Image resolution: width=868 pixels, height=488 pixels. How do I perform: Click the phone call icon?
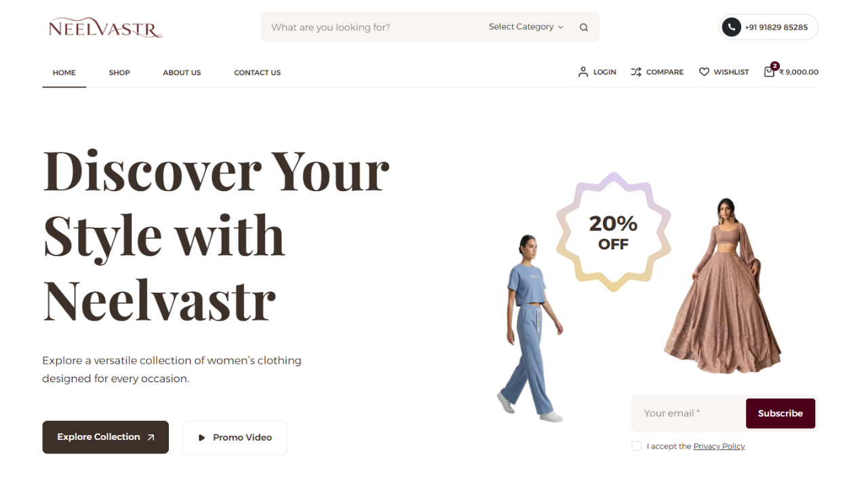[x=731, y=27]
